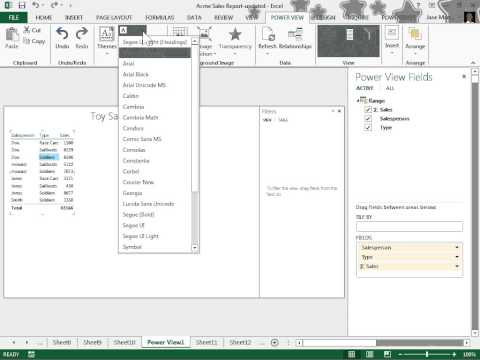The height and width of the screenshot is (360, 480).
Task: Collapse the Range table tree node
Action: pyautogui.click(x=358, y=100)
